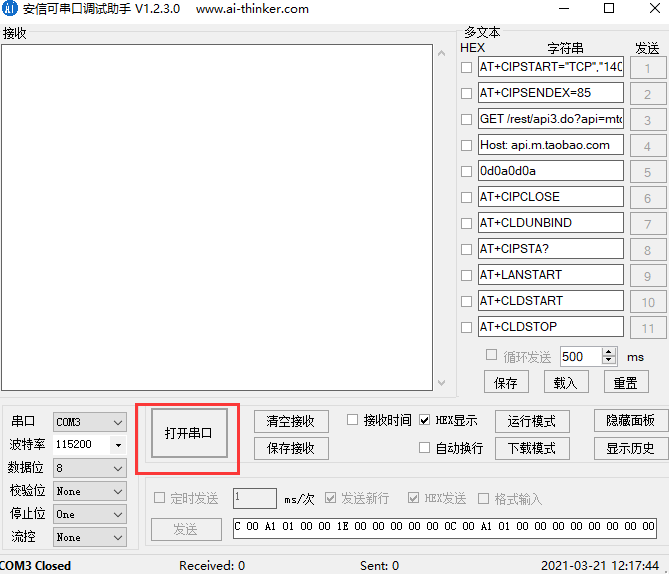669x574 pixels.
Task: Click the AT+CLDSTOP text input field
Action: click(551, 327)
